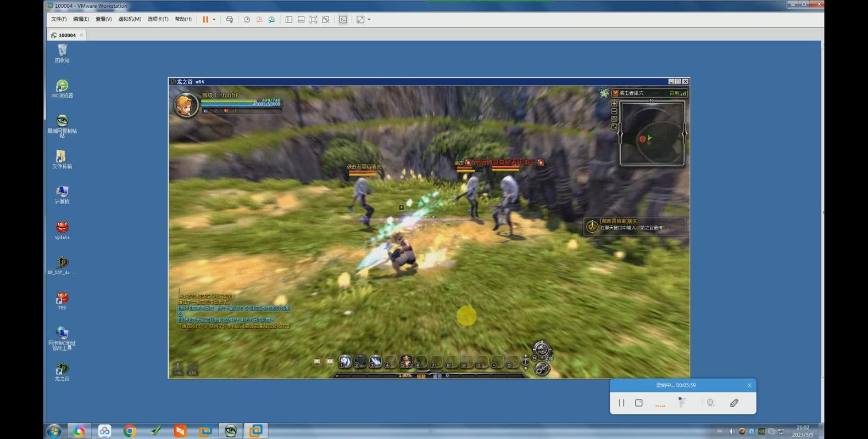Send Ctrl+Alt+Del to the VM
The width and height of the screenshot is (868, 439).
(230, 19)
